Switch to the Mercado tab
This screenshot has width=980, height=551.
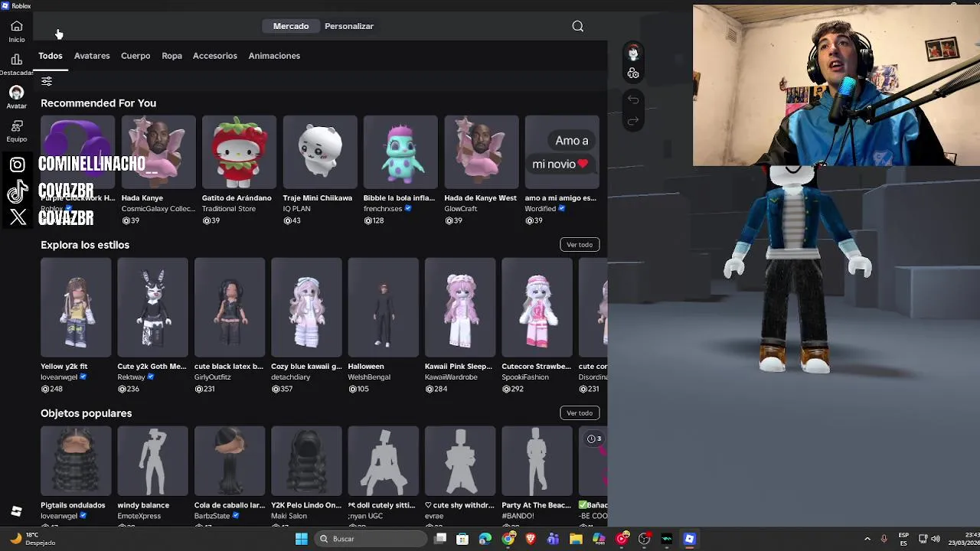[x=291, y=26]
